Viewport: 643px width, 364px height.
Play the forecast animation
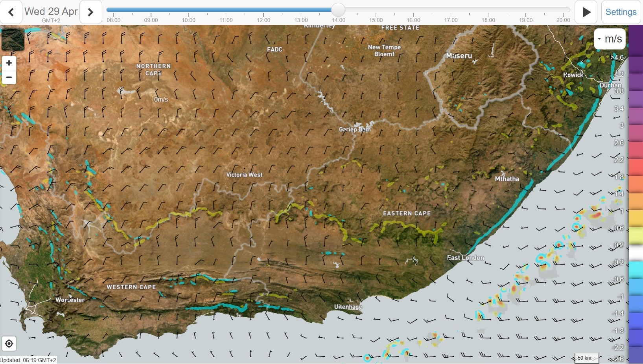[586, 12]
